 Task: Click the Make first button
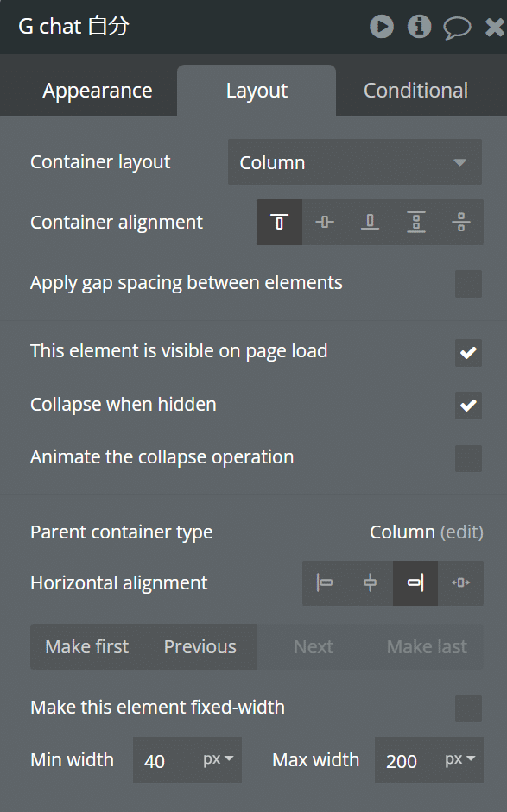pos(87,647)
